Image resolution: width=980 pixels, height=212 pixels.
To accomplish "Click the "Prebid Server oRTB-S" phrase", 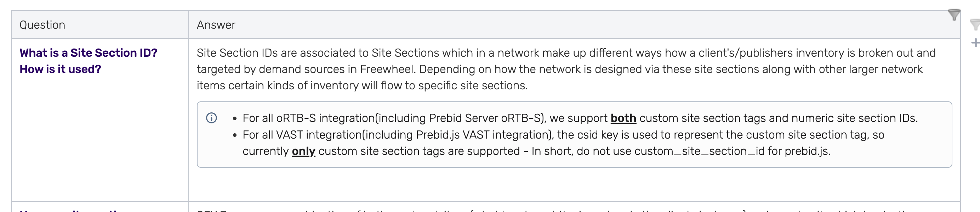I will click(485, 118).
